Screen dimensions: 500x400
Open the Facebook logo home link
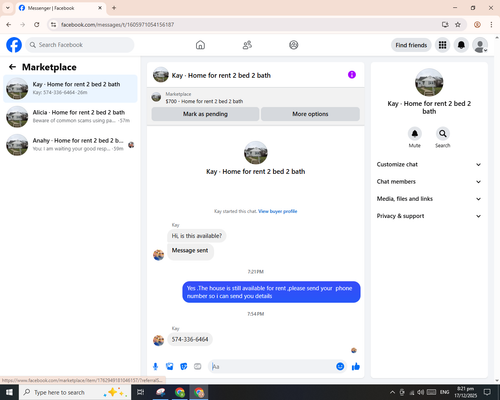tap(14, 45)
